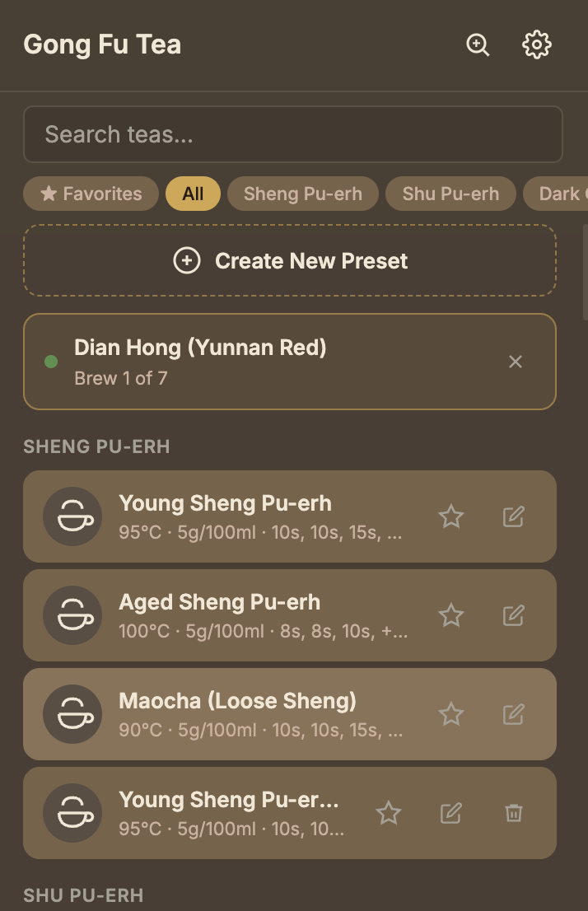Click the teacup icon beside Maocha

pos(72,714)
